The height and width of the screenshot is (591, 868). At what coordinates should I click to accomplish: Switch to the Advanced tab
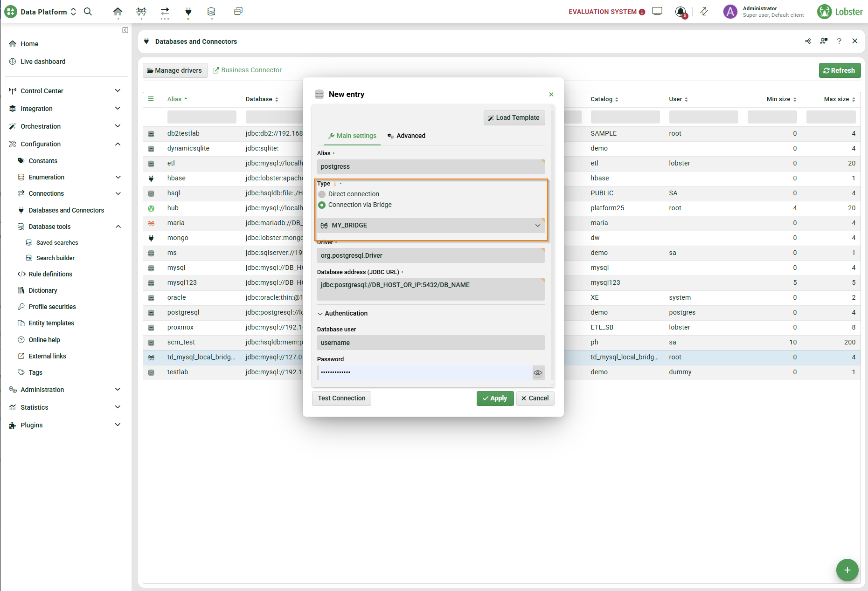[x=406, y=136]
